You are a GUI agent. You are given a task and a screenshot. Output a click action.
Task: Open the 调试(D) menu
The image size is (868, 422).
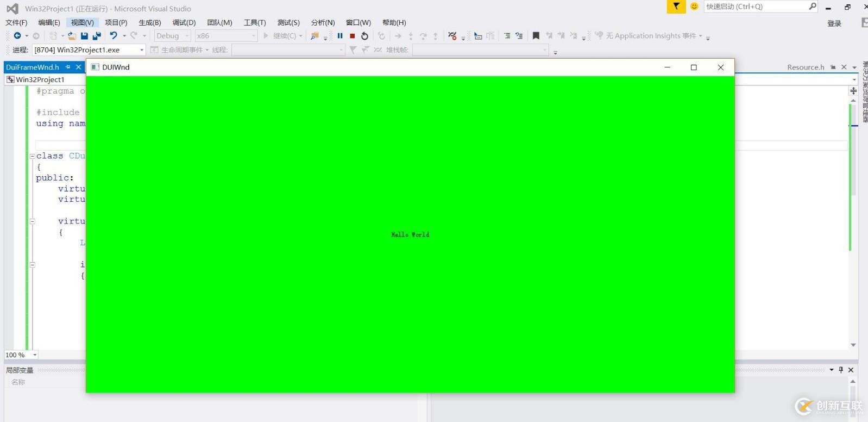coord(184,22)
